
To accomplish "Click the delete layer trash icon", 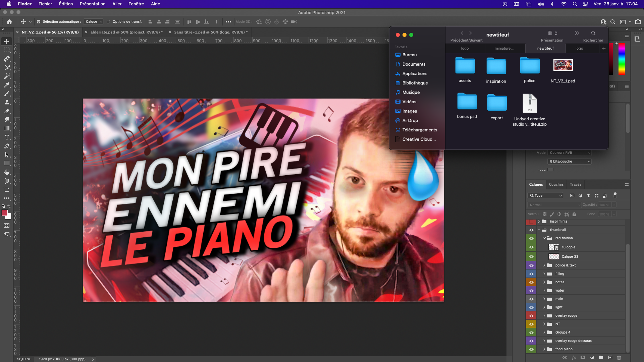I will [619, 358].
